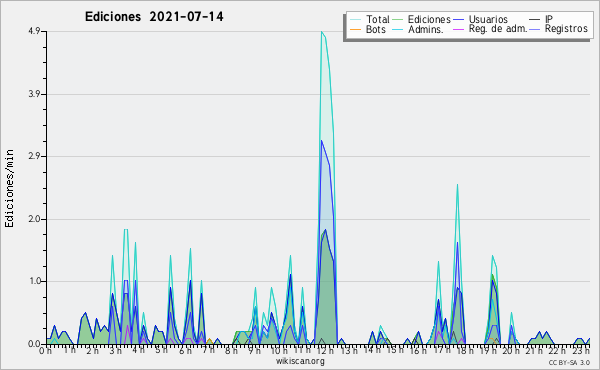
Task: Click the 'Bots' legend label
Action: pyautogui.click(x=375, y=29)
